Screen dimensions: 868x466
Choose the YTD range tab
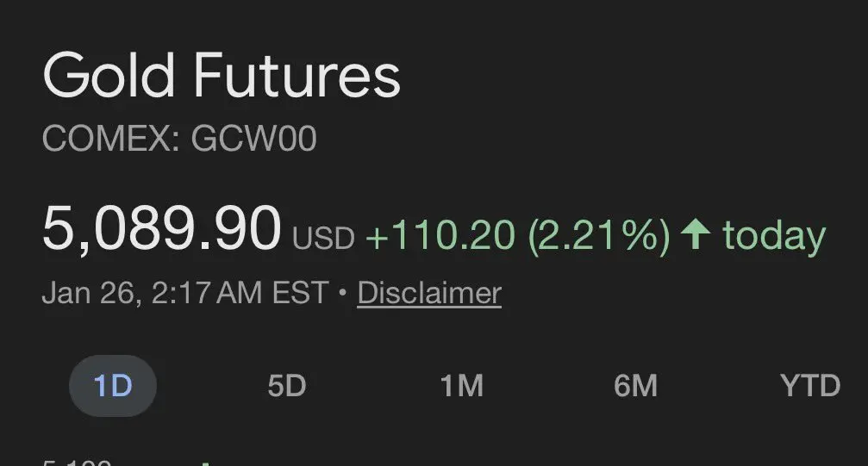point(810,386)
